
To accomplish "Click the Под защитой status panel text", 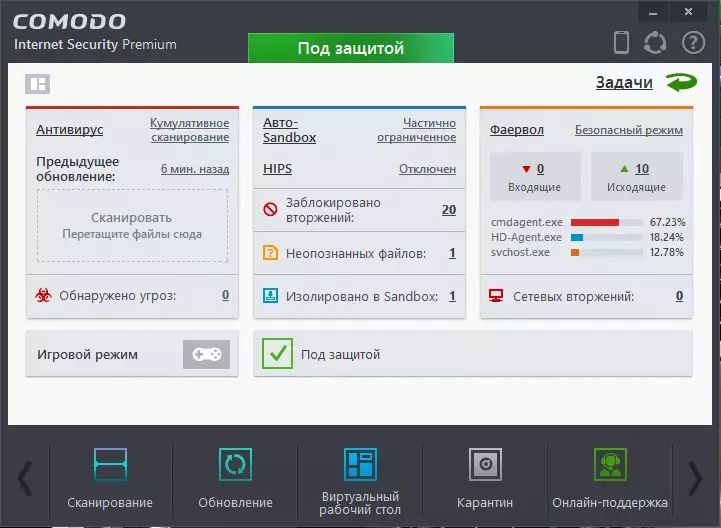I will pyautogui.click(x=340, y=355).
